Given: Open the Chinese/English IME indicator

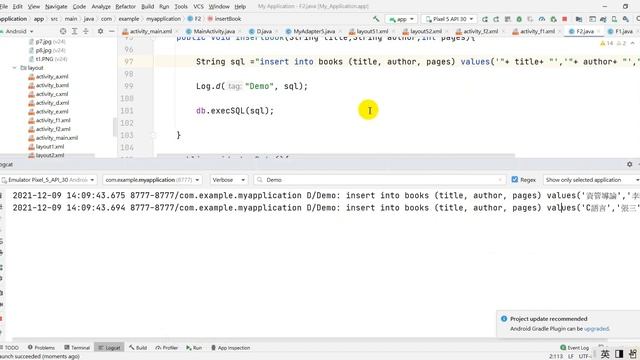Looking at the screenshot, I should [x=605, y=354].
